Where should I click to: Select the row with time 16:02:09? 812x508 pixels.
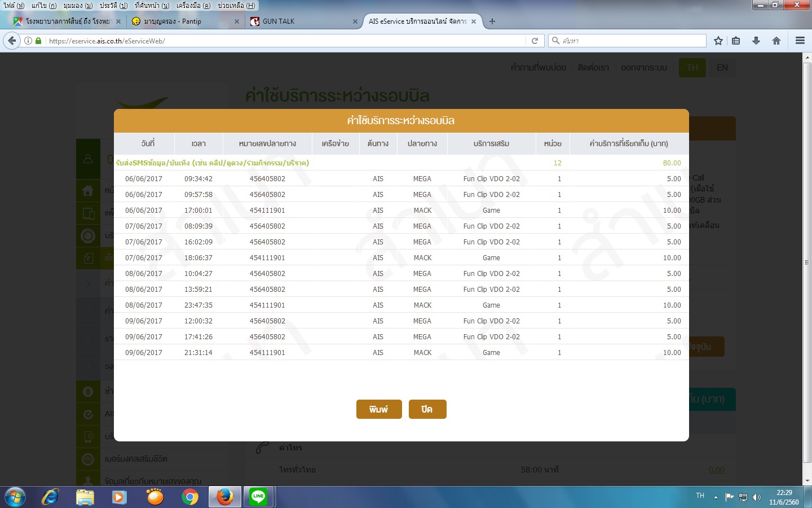click(x=401, y=242)
